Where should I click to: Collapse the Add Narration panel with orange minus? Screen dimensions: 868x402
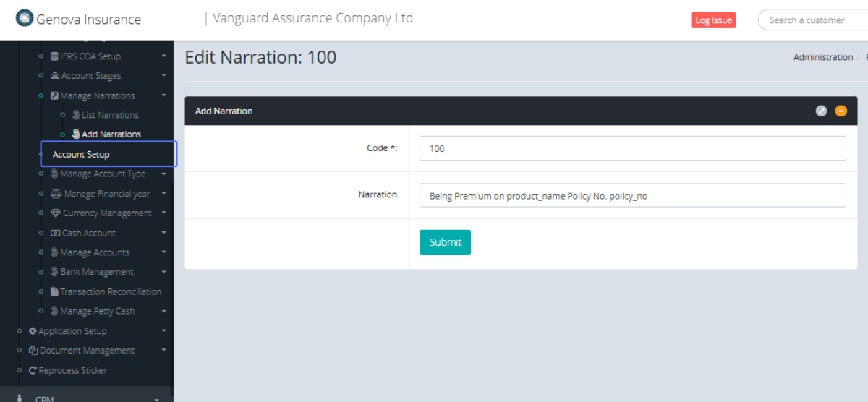pos(841,111)
